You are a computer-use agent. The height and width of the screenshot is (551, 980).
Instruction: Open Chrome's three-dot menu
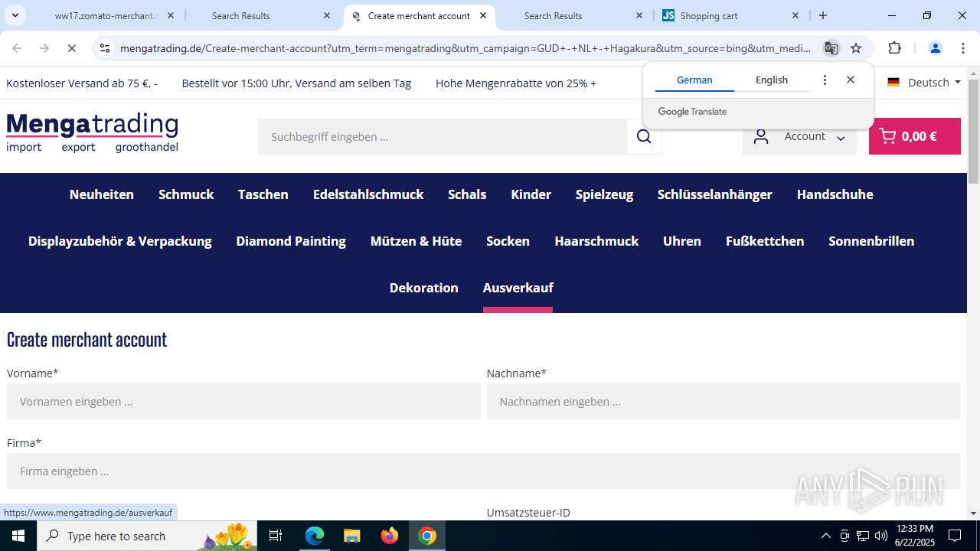click(962, 48)
